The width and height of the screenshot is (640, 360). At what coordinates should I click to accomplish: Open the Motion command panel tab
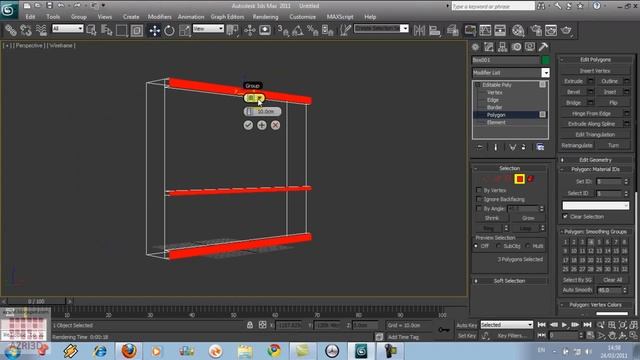516,47
